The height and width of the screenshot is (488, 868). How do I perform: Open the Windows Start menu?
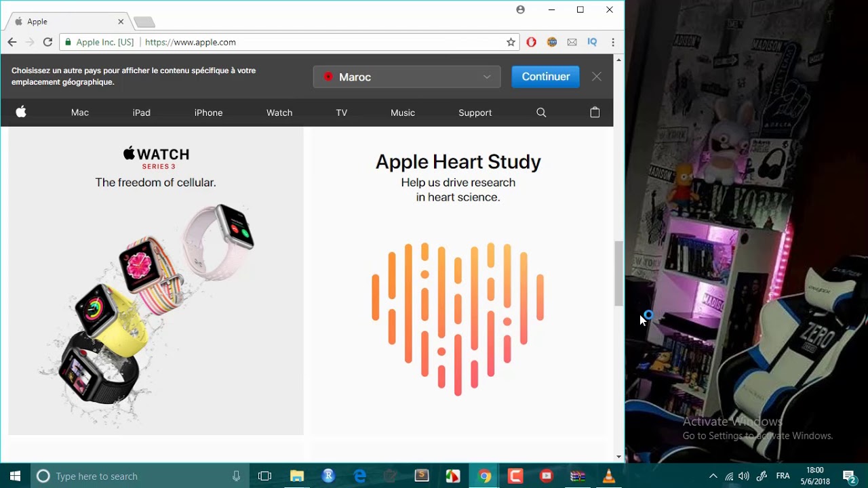pos(15,476)
